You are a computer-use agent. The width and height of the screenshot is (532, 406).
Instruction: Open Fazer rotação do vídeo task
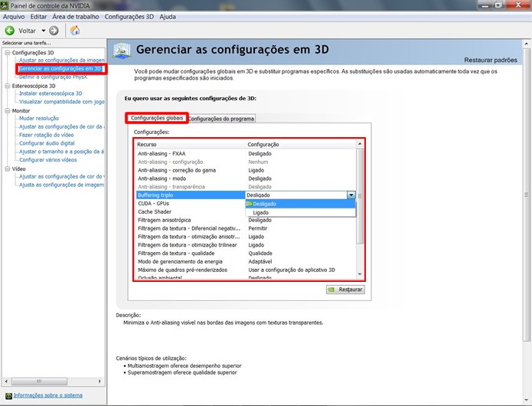tap(47, 135)
